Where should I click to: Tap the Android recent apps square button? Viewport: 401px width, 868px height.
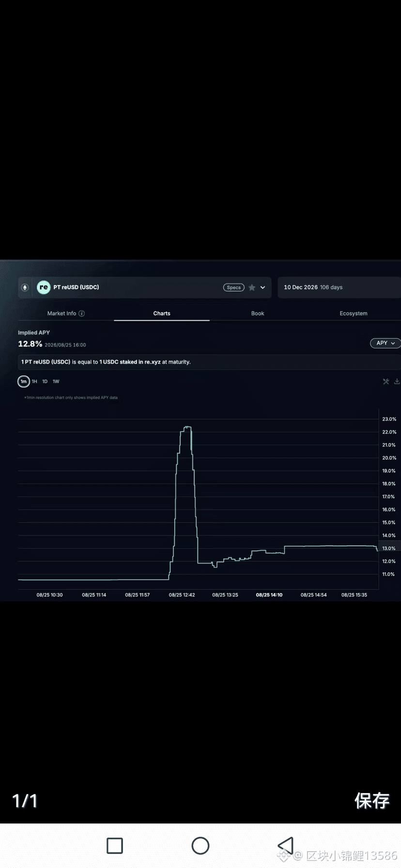pos(115,846)
